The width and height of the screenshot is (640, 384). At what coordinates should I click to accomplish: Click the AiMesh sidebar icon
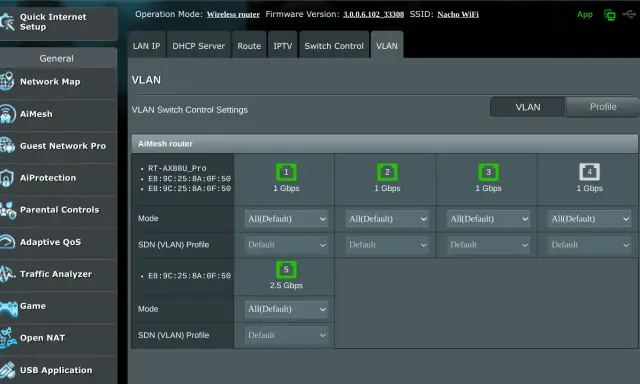click(x=7, y=114)
